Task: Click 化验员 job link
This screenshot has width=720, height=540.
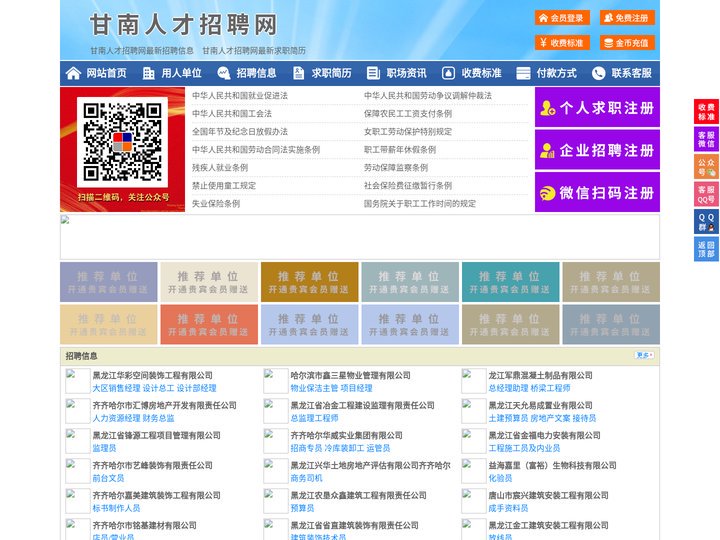Action: 500,478
